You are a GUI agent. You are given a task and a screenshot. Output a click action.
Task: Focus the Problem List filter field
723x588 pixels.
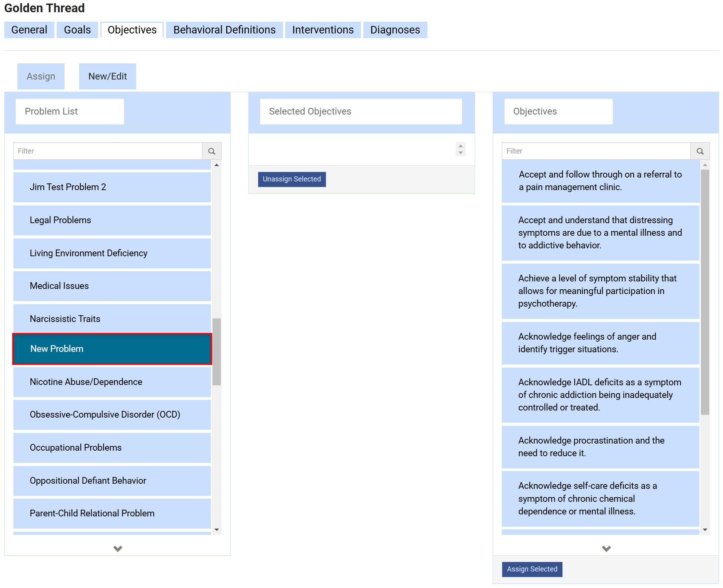click(108, 151)
